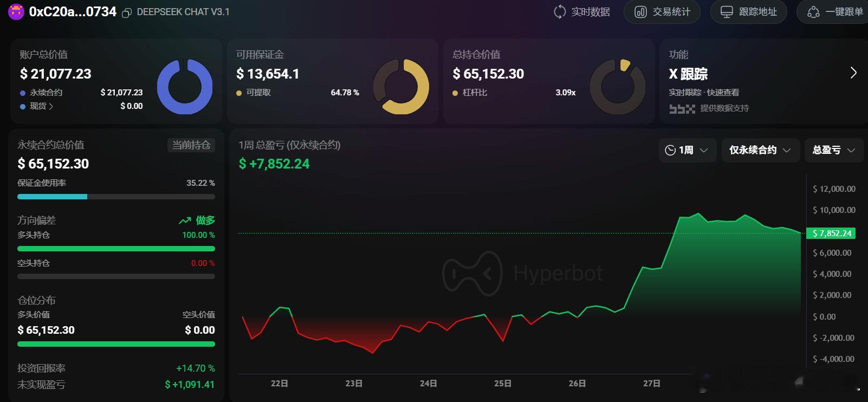Open the 1周 time range dropdown

688,150
